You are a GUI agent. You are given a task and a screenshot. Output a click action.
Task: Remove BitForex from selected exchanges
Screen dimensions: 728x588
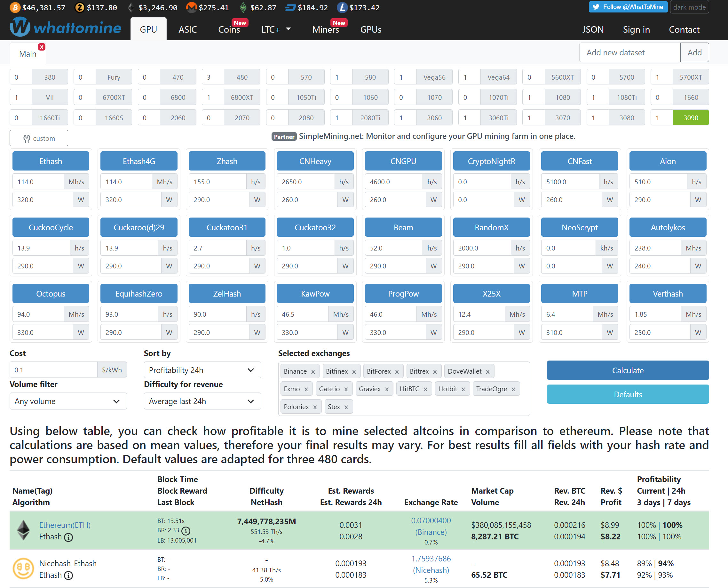[x=397, y=371]
